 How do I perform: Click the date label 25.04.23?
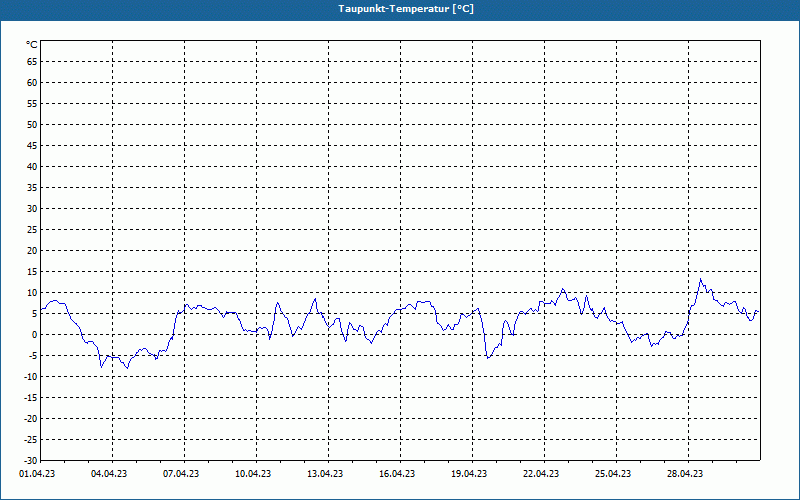point(613,474)
